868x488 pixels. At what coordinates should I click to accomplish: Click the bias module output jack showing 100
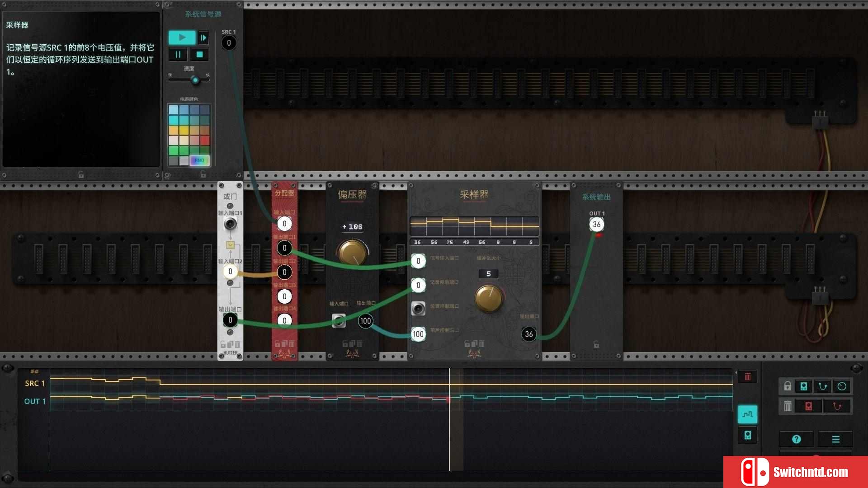[365, 321]
